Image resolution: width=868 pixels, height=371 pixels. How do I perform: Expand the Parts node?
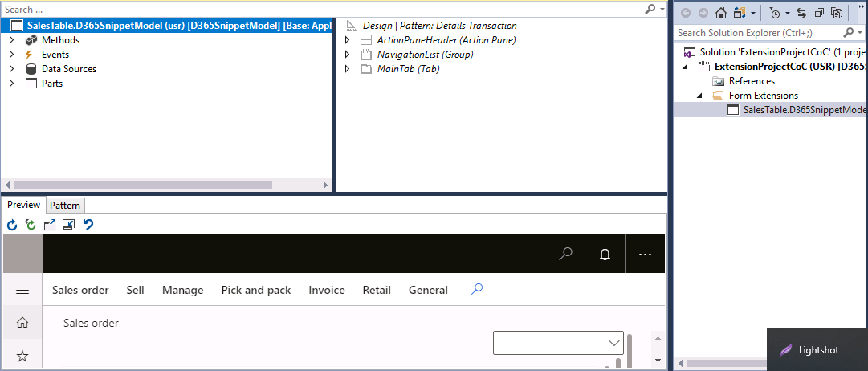[x=11, y=83]
